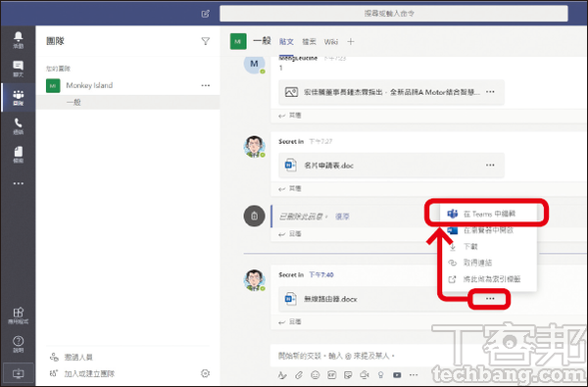Open the Files section in sidebar
Screen dimensions: 588x387
[x=18, y=155]
